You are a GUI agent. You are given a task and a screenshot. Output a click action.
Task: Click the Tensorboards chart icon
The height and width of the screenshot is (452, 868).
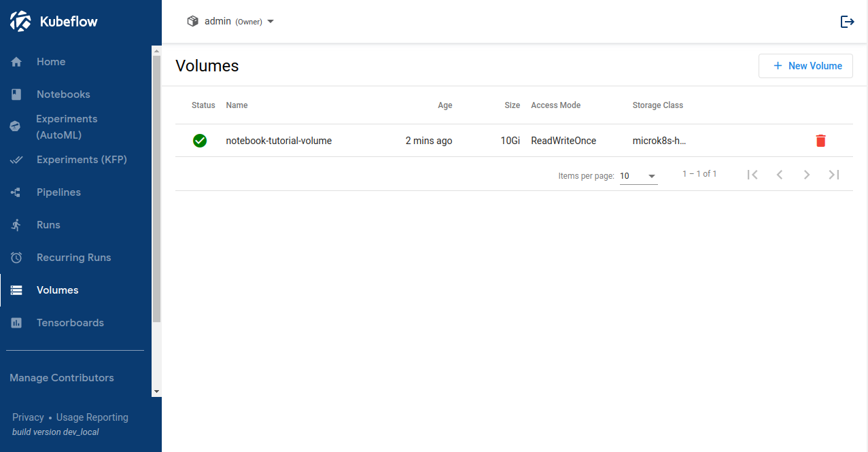[x=17, y=323]
